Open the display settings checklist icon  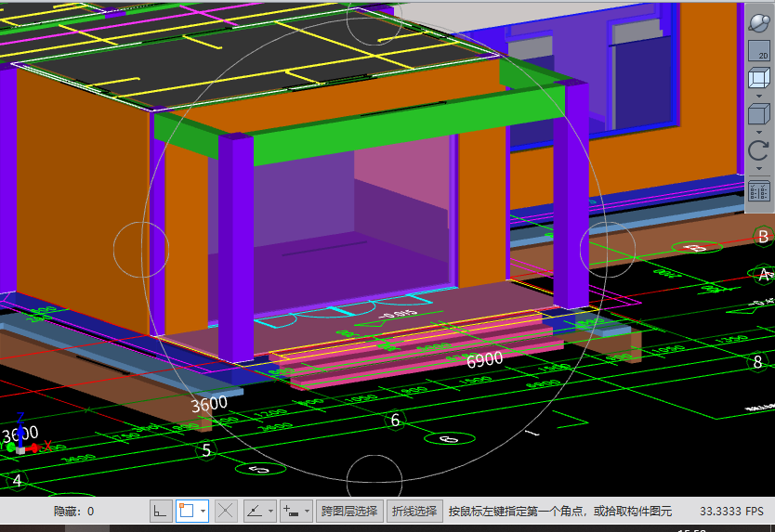coord(759,191)
